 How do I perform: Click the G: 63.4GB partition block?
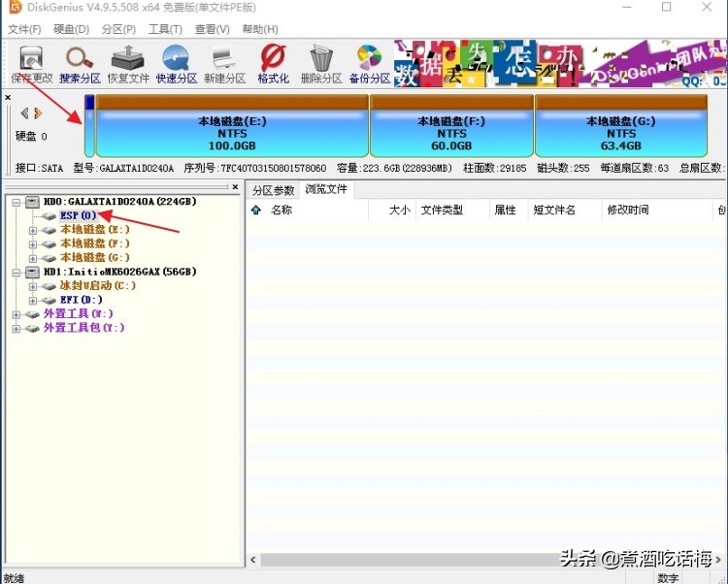point(621,126)
